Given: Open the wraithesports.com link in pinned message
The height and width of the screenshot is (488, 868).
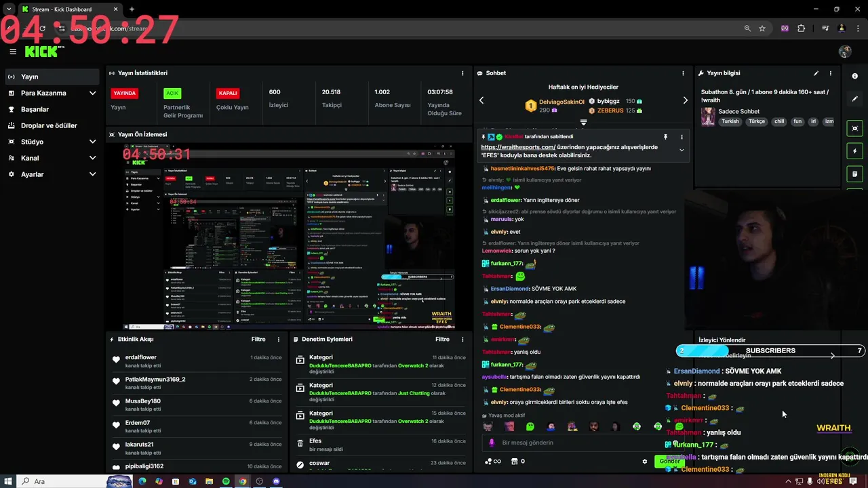Looking at the screenshot, I should (518, 147).
